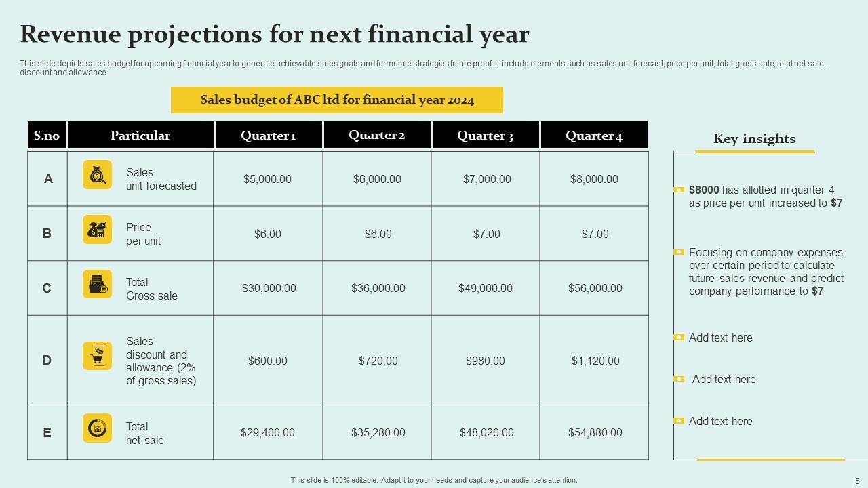Select the Total Gross sale icon

click(97, 284)
